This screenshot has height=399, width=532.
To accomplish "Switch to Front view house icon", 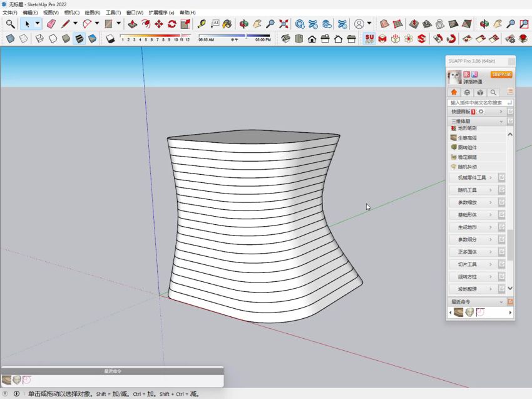I will coord(312,39).
